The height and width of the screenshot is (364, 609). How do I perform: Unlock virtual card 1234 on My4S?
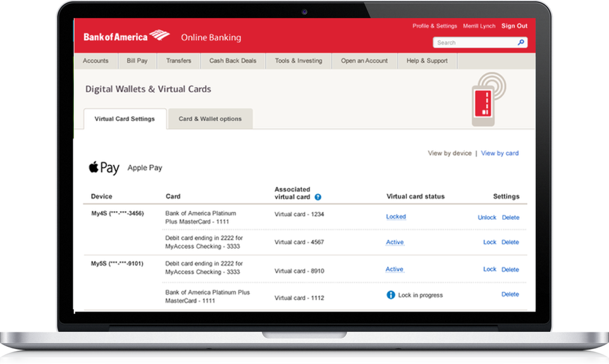click(487, 217)
